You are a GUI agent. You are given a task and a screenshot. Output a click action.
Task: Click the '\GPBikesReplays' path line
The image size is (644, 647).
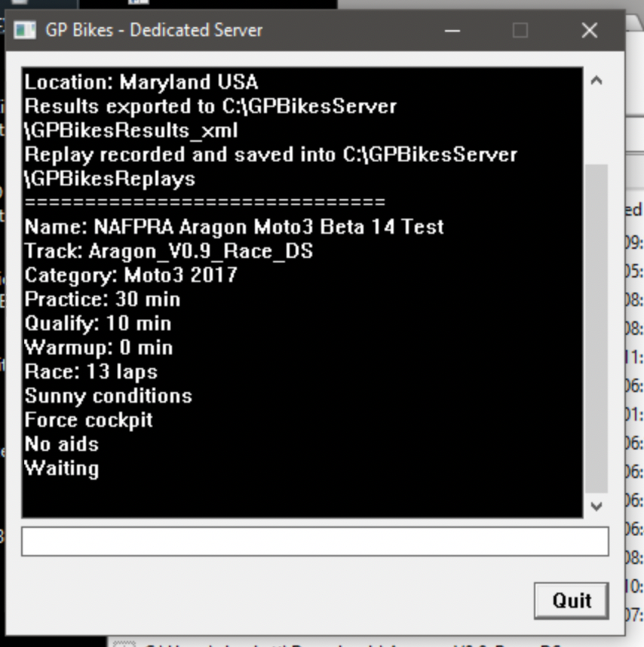click(x=110, y=179)
